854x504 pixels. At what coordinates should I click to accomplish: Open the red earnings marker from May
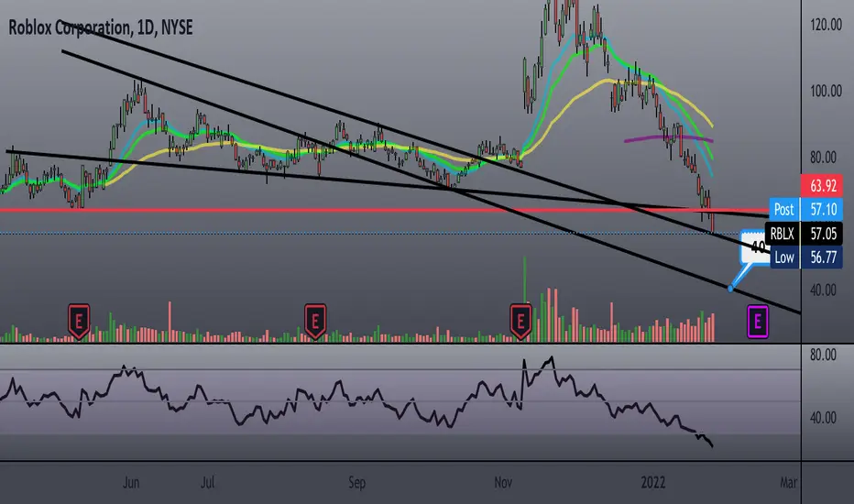point(79,321)
